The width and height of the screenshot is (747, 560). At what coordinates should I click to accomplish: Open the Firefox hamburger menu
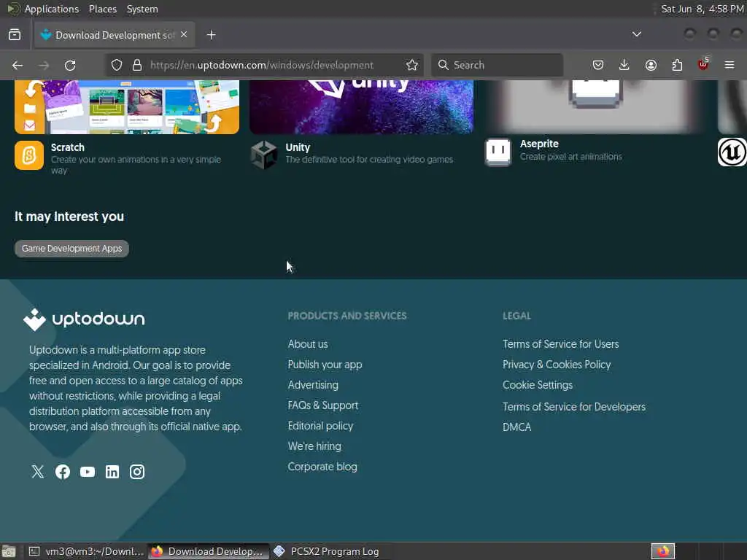pyautogui.click(x=729, y=65)
